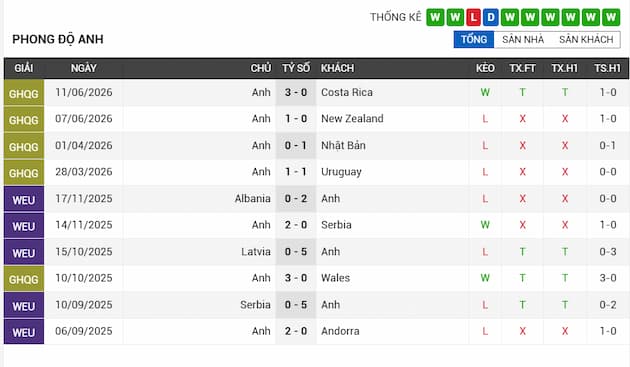This screenshot has width=630, height=367.
Task: Click the blue D draw badge
Action: (x=491, y=17)
